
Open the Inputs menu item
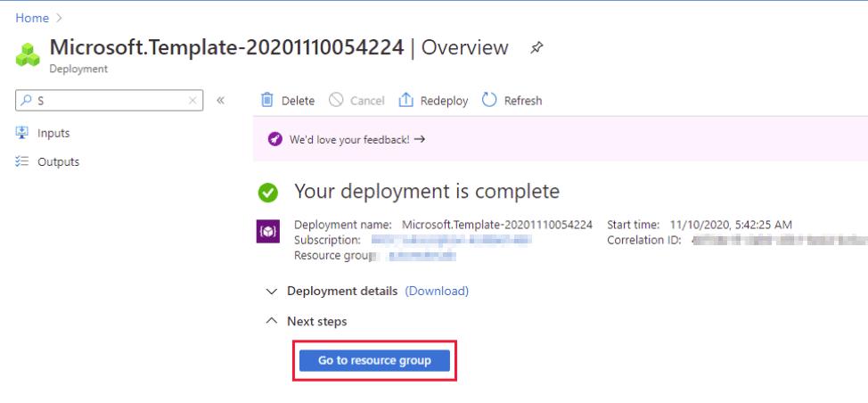click(53, 133)
